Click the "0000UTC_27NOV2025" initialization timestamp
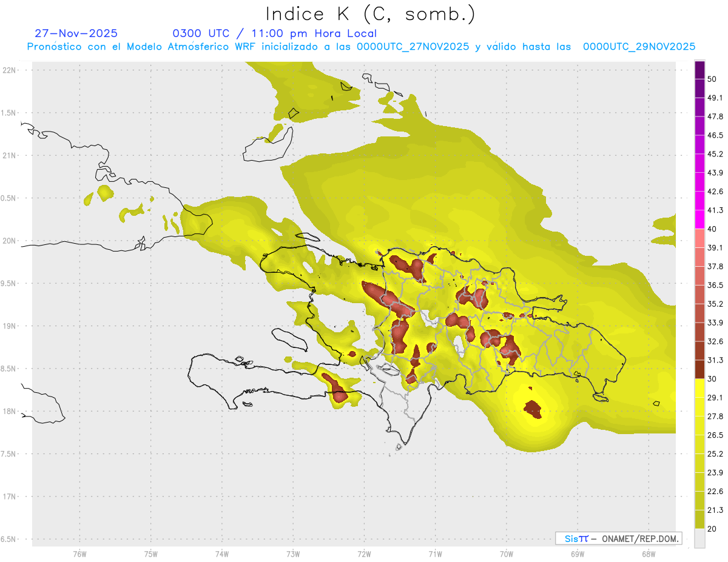 [413, 47]
